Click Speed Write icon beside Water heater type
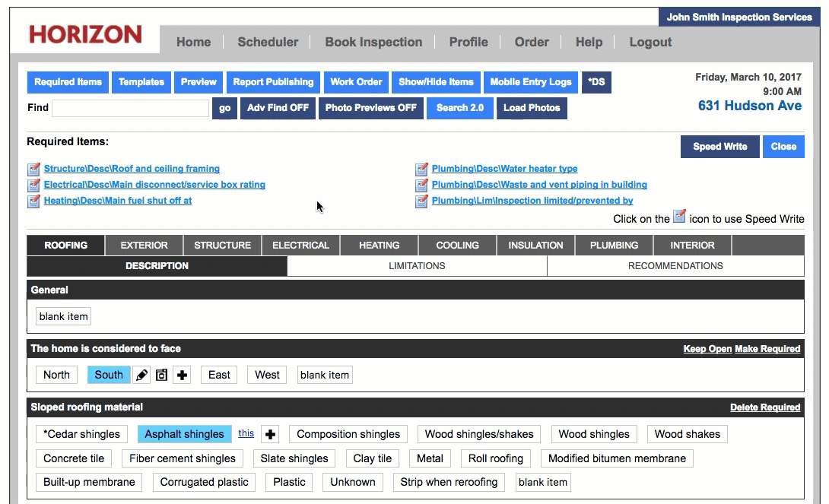 [421, 169]
